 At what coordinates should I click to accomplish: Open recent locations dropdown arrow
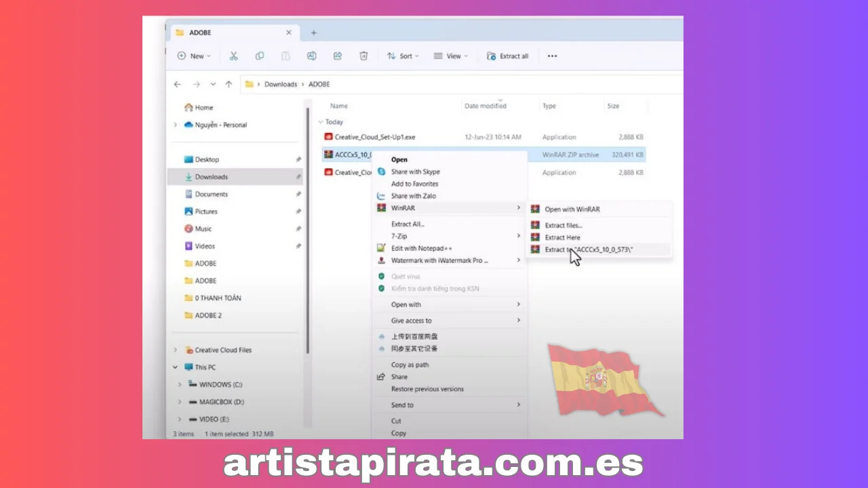(x=213, y=84)
